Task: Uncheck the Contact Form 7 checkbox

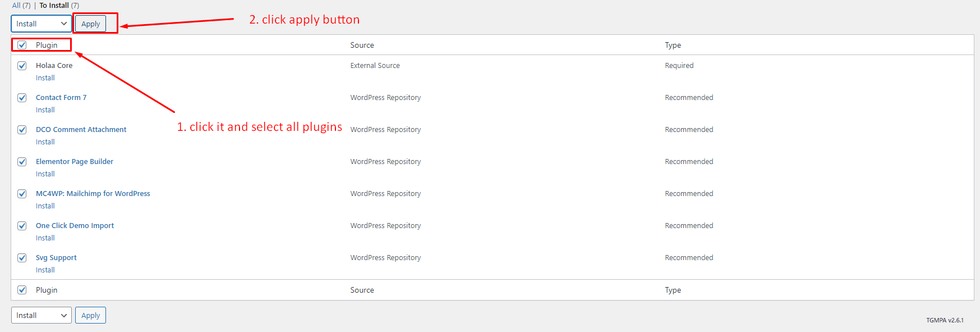Action: point(22,98)
